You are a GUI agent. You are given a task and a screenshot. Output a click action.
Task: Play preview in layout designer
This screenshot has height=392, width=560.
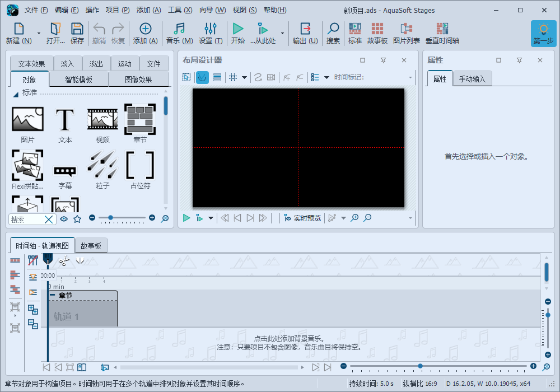tap(186, 218)
